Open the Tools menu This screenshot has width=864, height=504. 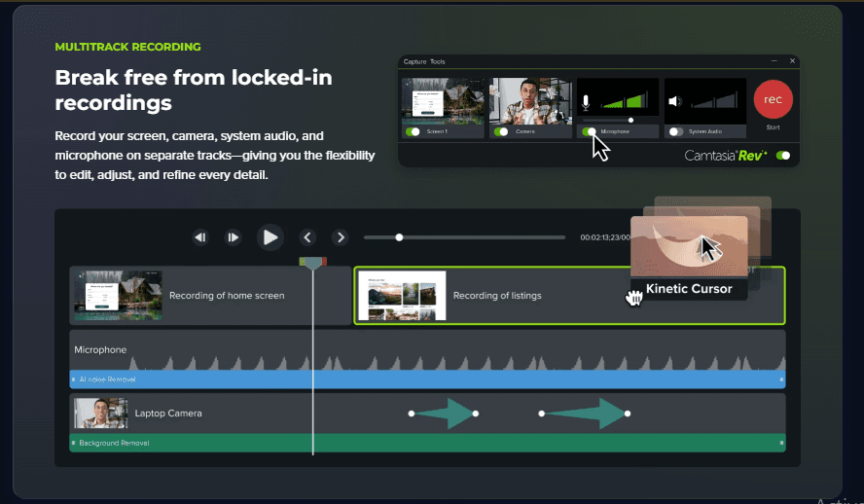[438, 61]
